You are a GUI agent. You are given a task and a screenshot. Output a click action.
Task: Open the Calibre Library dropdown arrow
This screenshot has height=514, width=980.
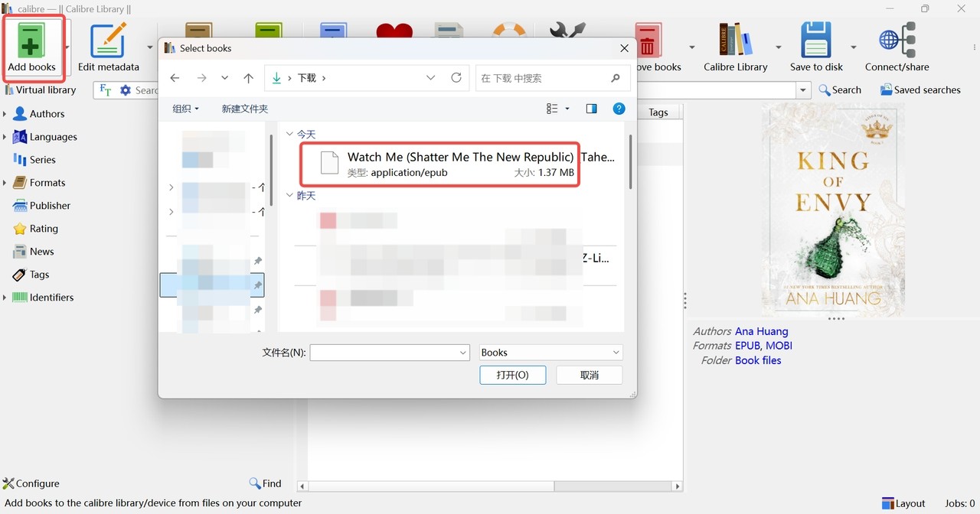[778, 47]
